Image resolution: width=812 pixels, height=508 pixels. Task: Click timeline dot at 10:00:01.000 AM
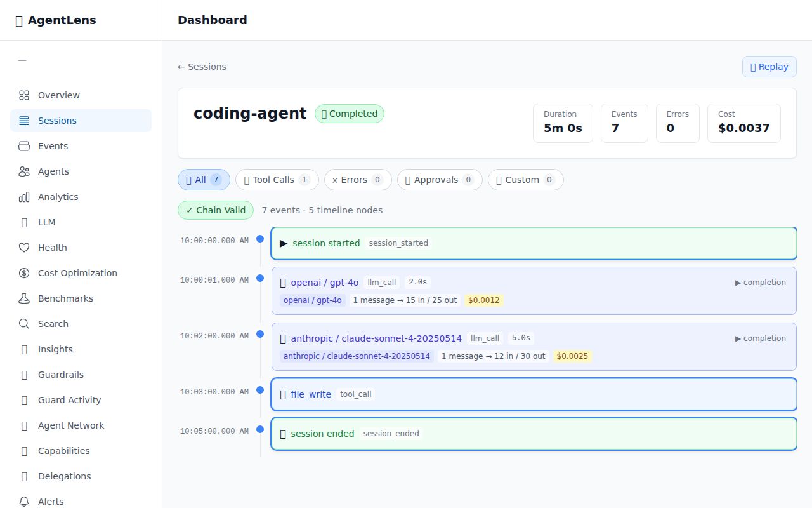pyautogui.click(x=260, y=278)
